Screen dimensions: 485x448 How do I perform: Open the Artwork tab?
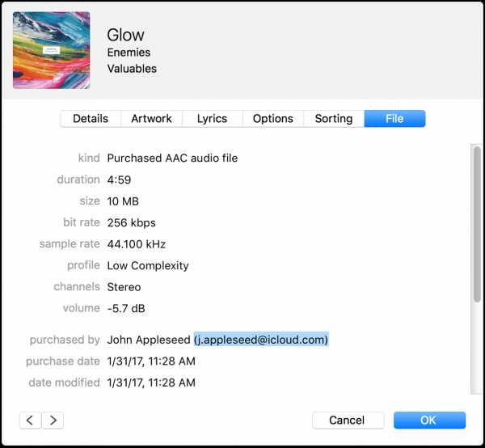point(151,119)
